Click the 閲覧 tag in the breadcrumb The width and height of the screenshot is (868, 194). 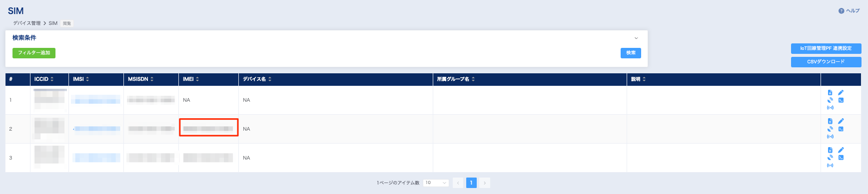pyautogui.click(x=67, y=23)
